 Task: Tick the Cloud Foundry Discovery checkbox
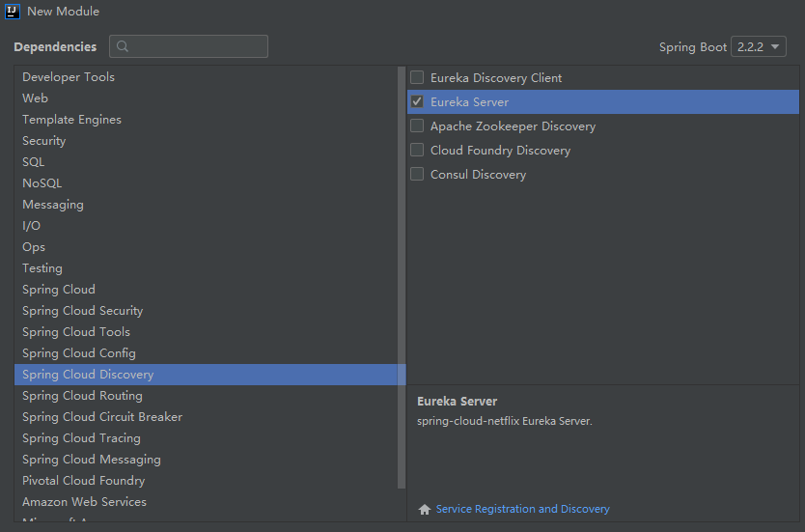tap(417, 150)
